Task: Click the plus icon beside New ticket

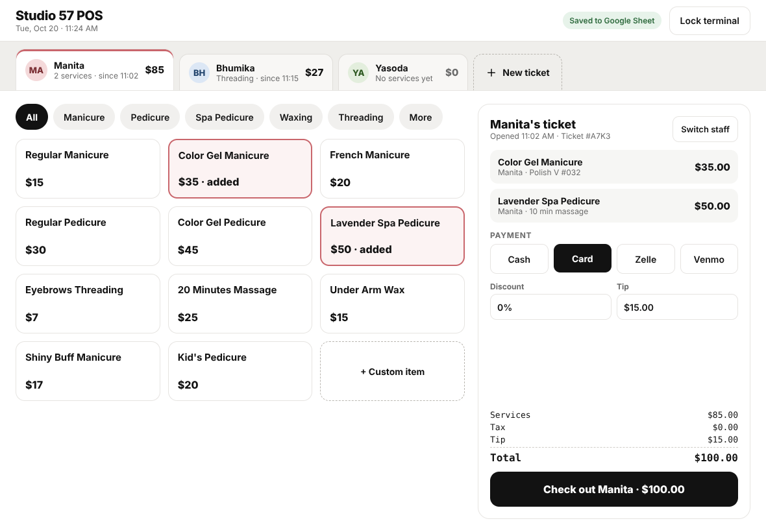Action: 491,73
